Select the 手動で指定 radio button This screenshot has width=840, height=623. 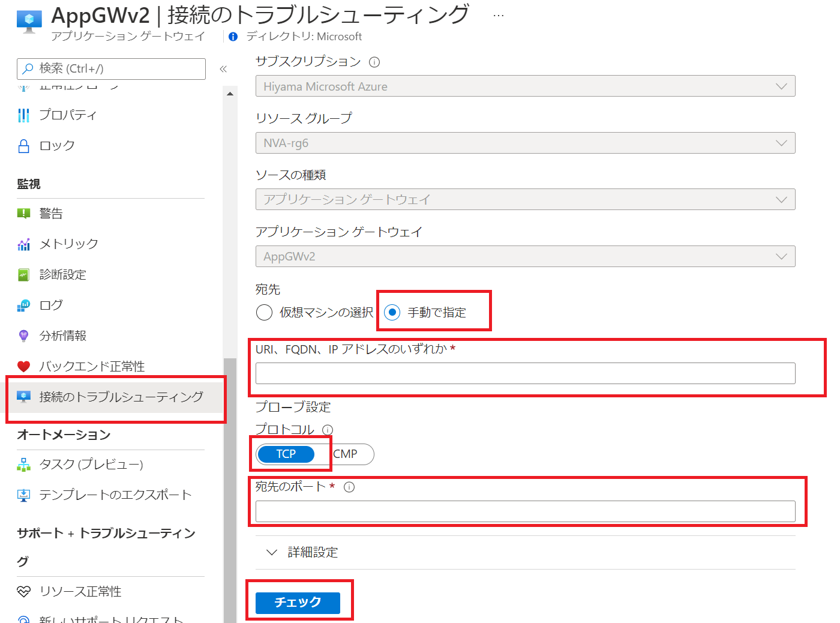click(x=392, y=313)
